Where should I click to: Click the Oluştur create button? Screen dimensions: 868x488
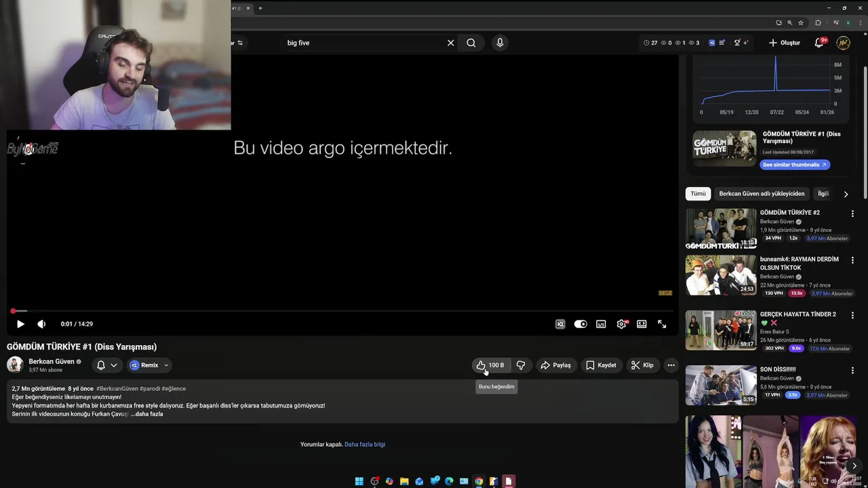(x=784, y=43)
